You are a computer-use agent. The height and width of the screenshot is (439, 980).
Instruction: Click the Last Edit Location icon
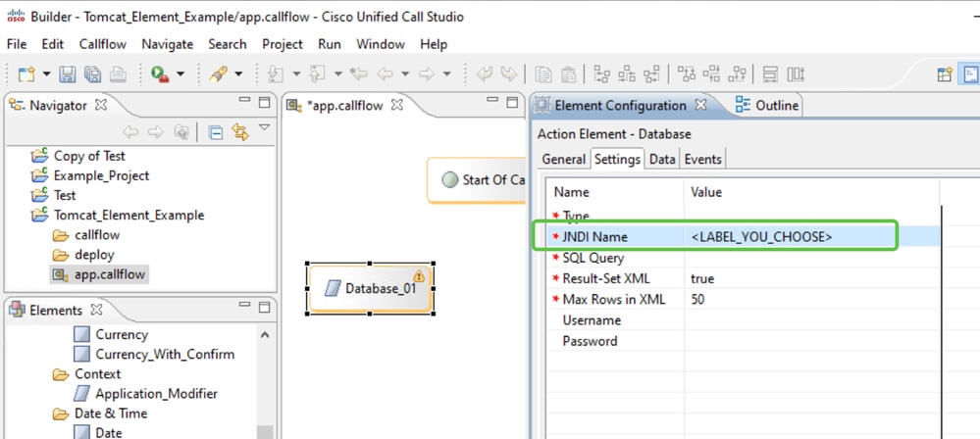(359, 74)
